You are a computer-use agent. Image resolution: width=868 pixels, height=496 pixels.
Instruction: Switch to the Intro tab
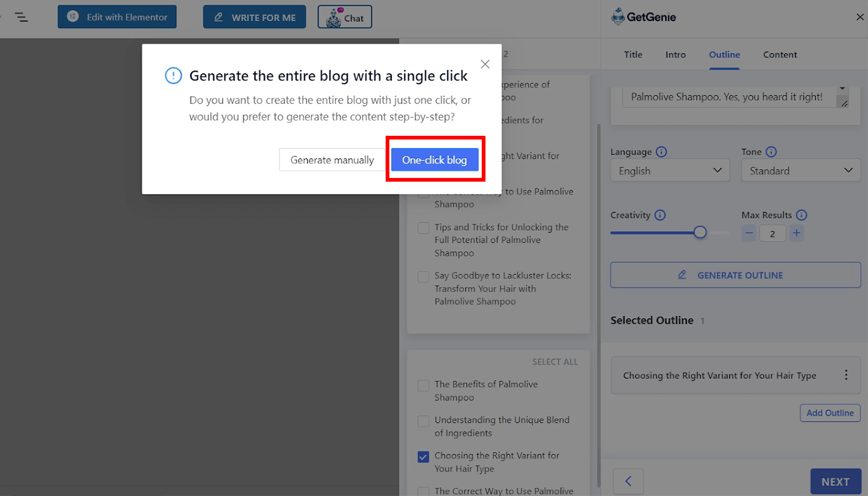pos(676,55)
